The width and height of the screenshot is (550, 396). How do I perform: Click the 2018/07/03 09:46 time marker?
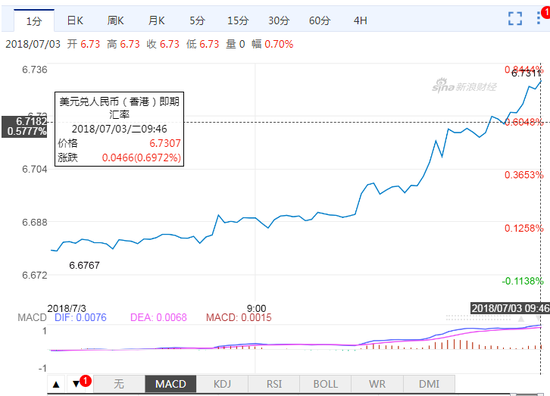pos(510,308)
